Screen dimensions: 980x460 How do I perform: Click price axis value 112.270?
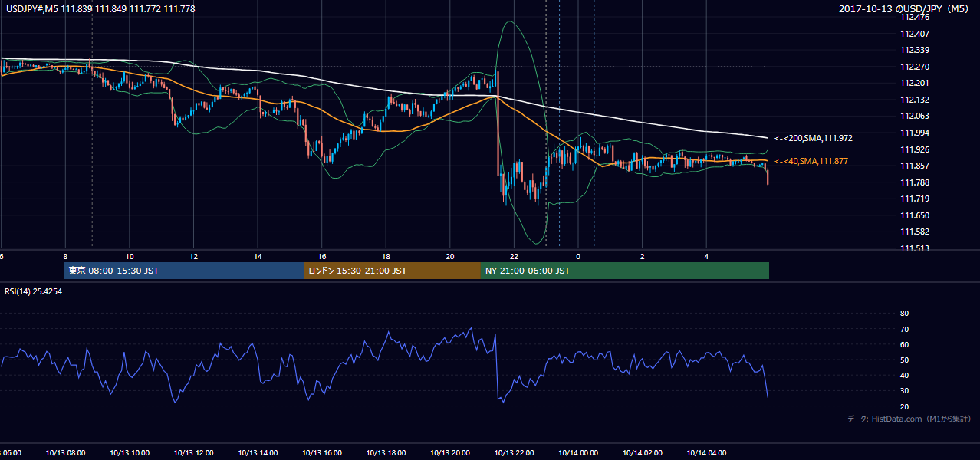coord(914,67)
